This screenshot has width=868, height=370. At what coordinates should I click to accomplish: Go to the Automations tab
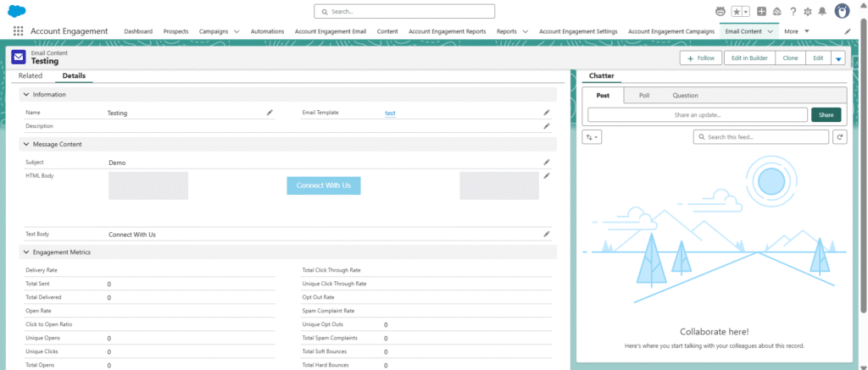pyautogui.click(x=267, y=31)
